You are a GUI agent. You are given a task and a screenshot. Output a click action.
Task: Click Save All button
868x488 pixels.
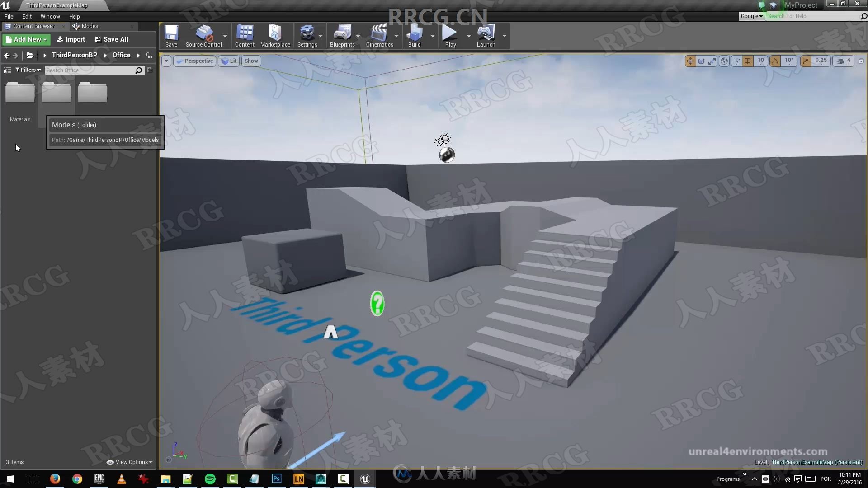coord(112,39)
